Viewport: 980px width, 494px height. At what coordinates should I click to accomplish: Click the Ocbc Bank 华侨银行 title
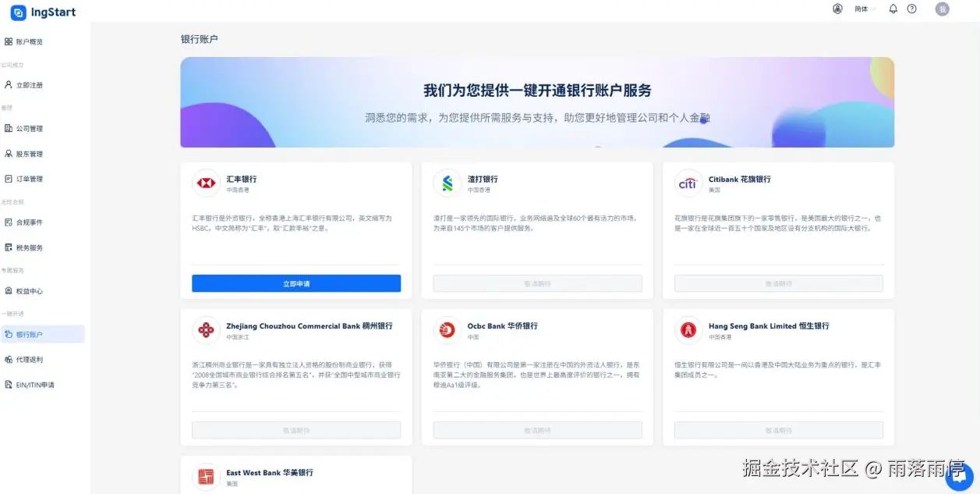click(503, 325)
